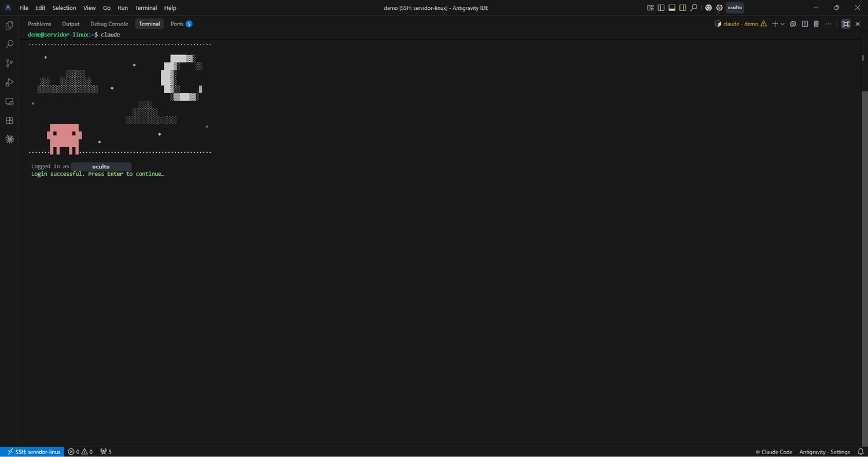Screen dimensions: 868x457
Task: Open the Terminal menu in menu bar
Action: (x=146, y=8)
